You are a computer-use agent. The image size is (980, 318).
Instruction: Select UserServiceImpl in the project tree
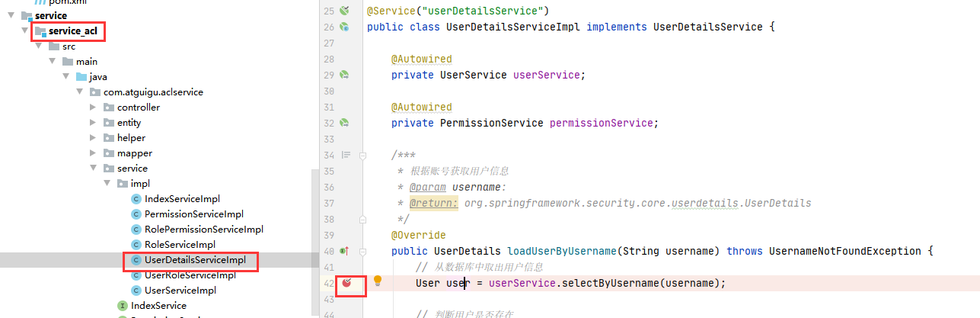pyautogui.click(x=180, y=290)
